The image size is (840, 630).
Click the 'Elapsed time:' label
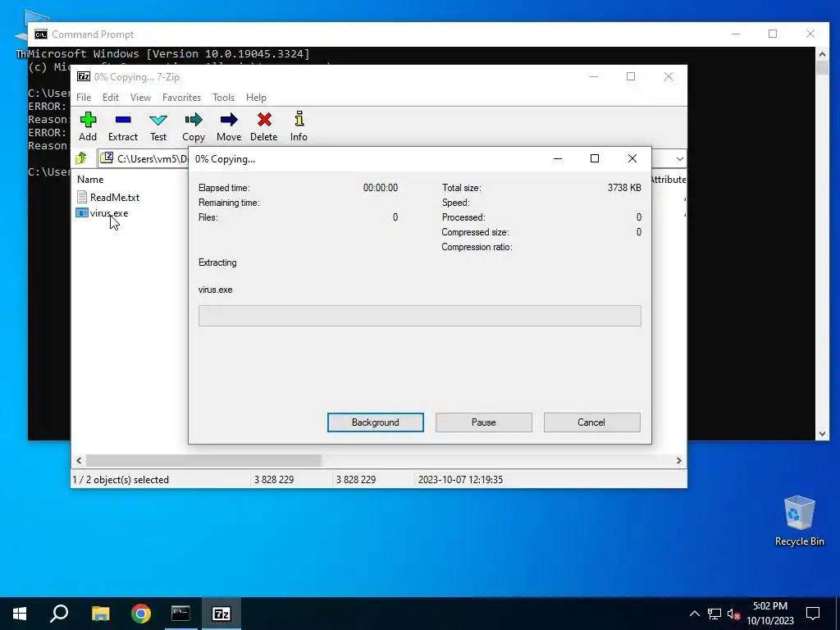(x=224, y=188)
